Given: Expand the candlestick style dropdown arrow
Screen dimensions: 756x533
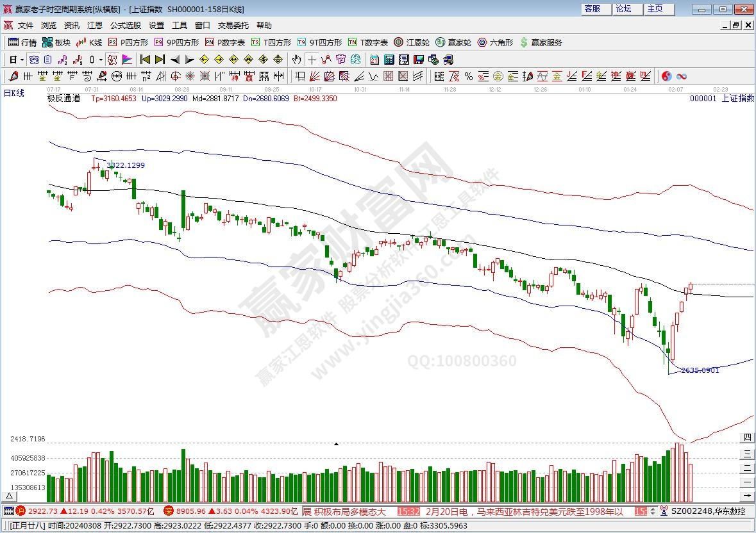Looking at the screenshot, I should (x=101, y=60).
